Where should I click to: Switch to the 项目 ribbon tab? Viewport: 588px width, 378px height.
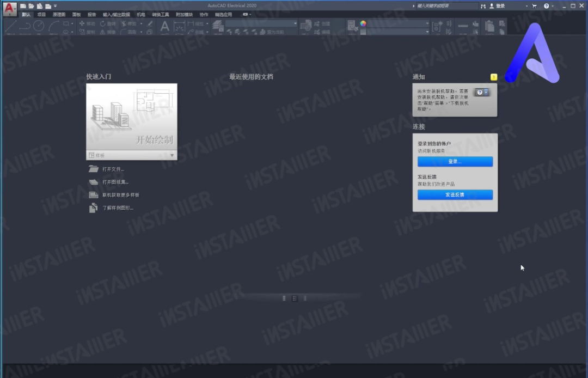[41, 15]
